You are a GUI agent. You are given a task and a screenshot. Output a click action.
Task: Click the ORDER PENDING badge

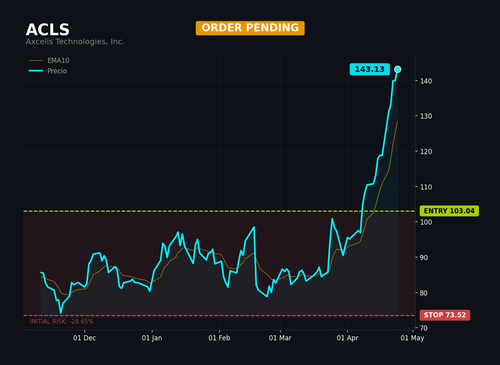click(250, 28)
